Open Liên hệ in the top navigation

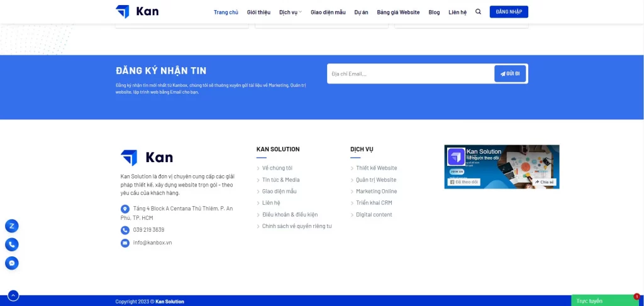point(458,13)
